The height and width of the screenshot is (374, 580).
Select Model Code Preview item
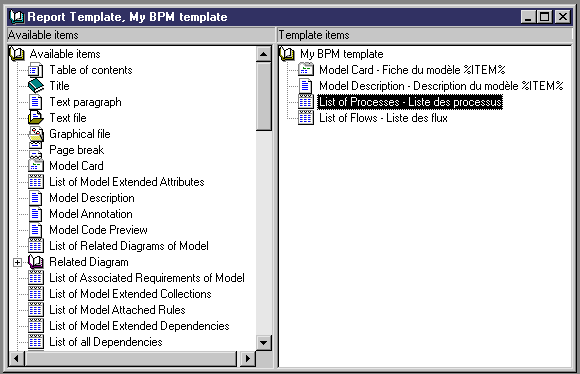(98, 230)
